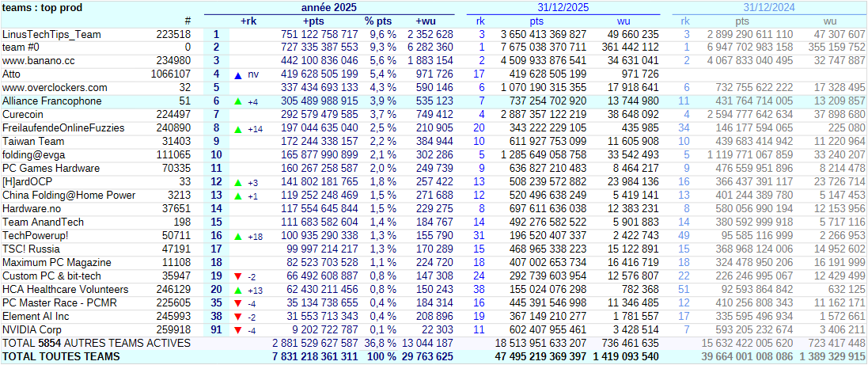
Task: Click red down arrow in PC Master Race row
Action: click(x=238, y=303)
